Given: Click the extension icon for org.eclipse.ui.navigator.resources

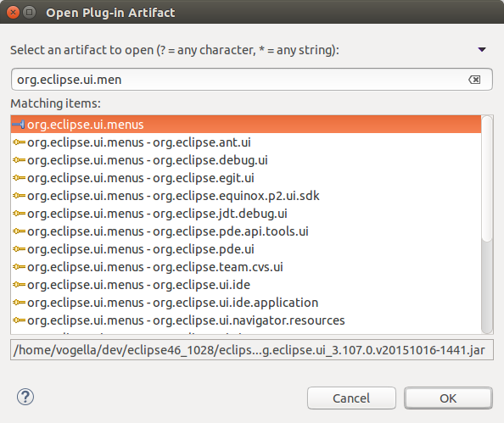Looking at the screenshot, I should point(19,320).
